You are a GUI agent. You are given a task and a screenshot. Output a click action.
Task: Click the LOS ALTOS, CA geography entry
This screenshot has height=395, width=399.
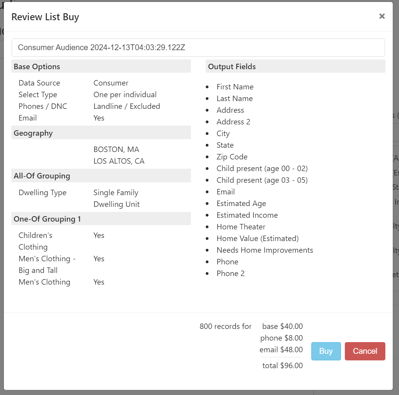[x=119, y=161]
